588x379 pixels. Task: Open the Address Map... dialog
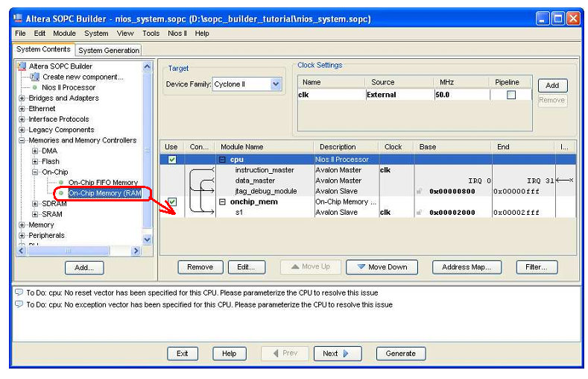[467, 267]
